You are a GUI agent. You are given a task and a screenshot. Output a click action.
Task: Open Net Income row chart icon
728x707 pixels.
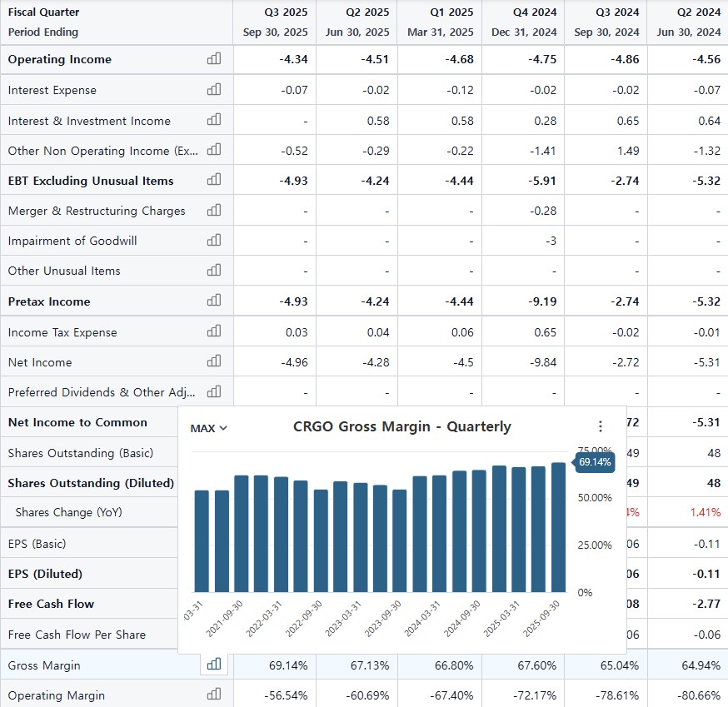tap(214, 361)
